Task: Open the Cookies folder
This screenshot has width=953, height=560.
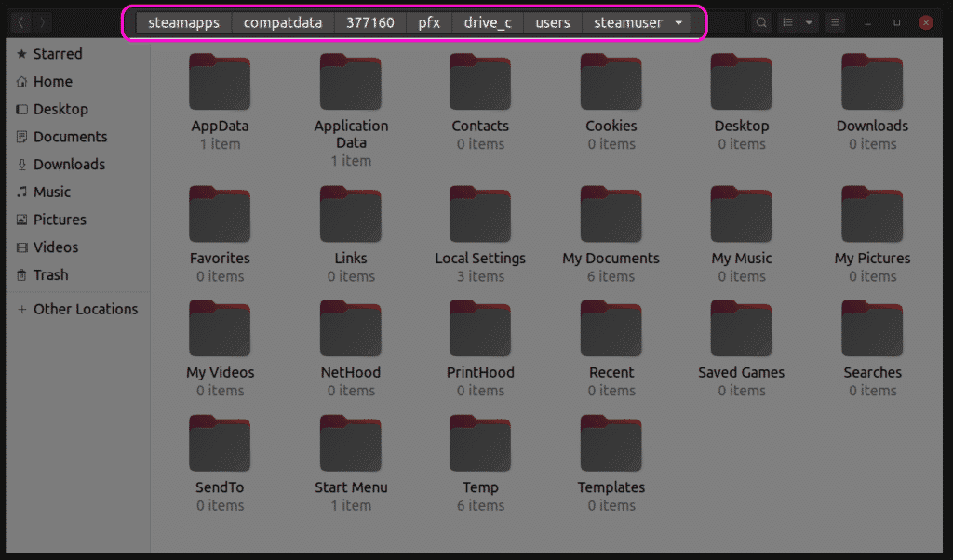Action: tap(611, 82)
